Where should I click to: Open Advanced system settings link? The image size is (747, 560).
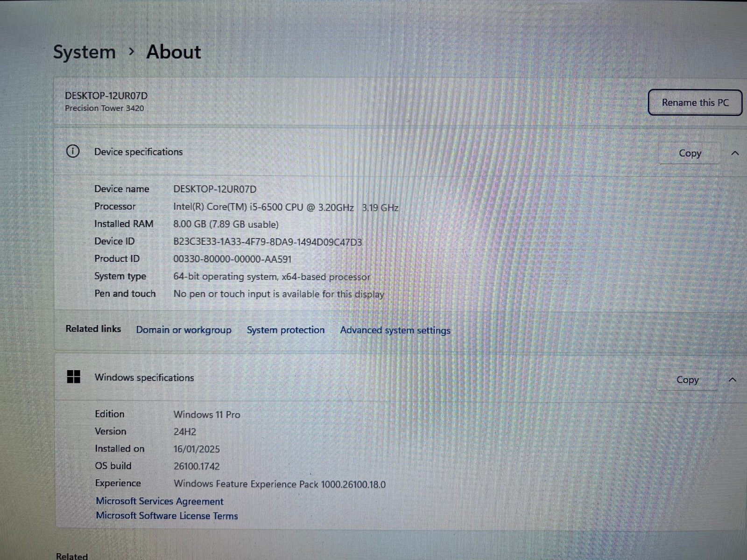395,330
